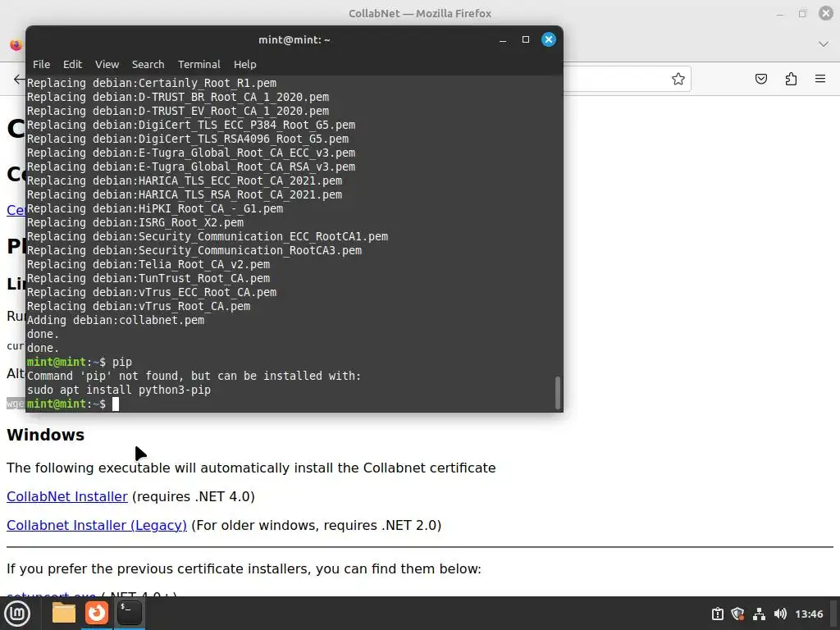Open Collabnet Installer (Legacy) link
Screen dimensions: 840x630
(x=97, y=526)
